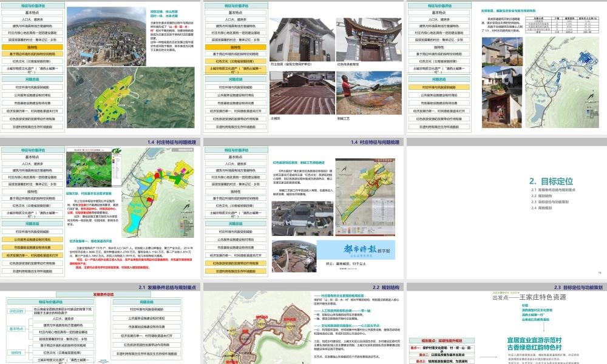Image resolution: width=607 pixels, height=364 pixels.
Task: Click the '古香绿意红韵的特色村' teal headline
Action: [x=535, y=348]
